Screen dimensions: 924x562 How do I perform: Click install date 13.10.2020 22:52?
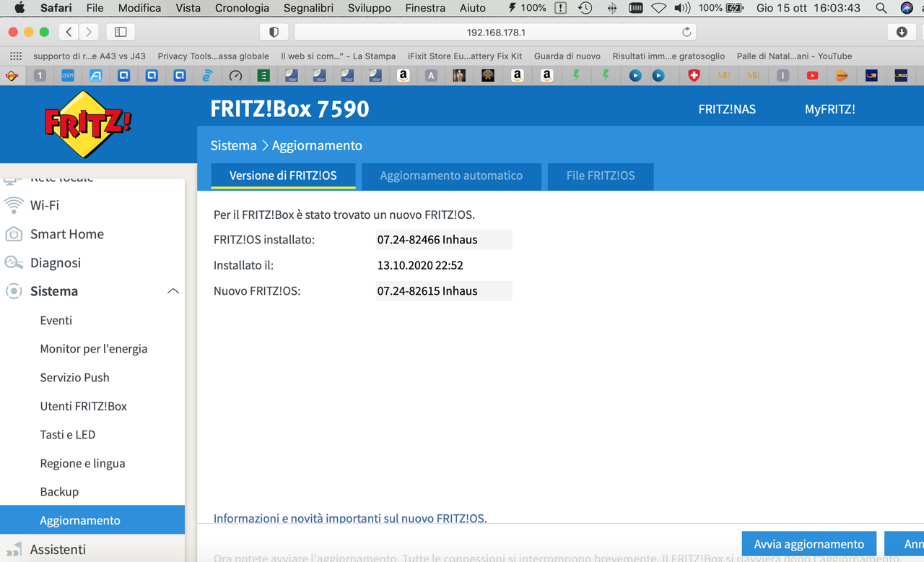[x=420, y=265]
